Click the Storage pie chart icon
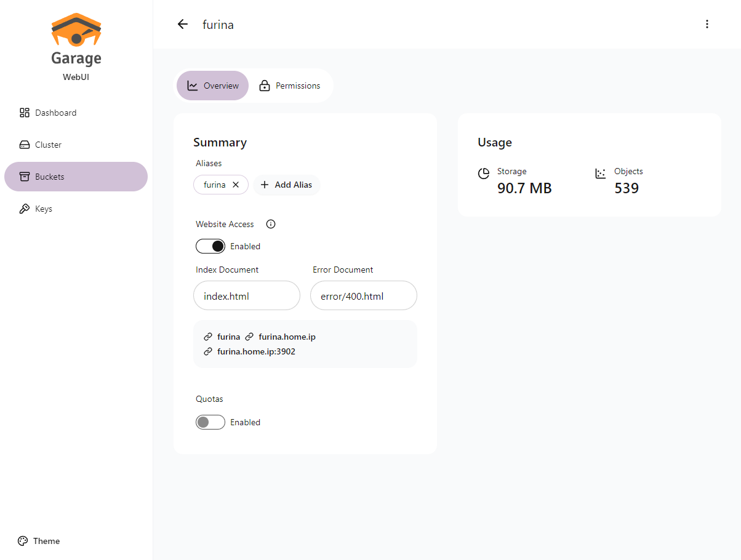The height and width of the screenshot is (560, 741). [x=484, y=174]
